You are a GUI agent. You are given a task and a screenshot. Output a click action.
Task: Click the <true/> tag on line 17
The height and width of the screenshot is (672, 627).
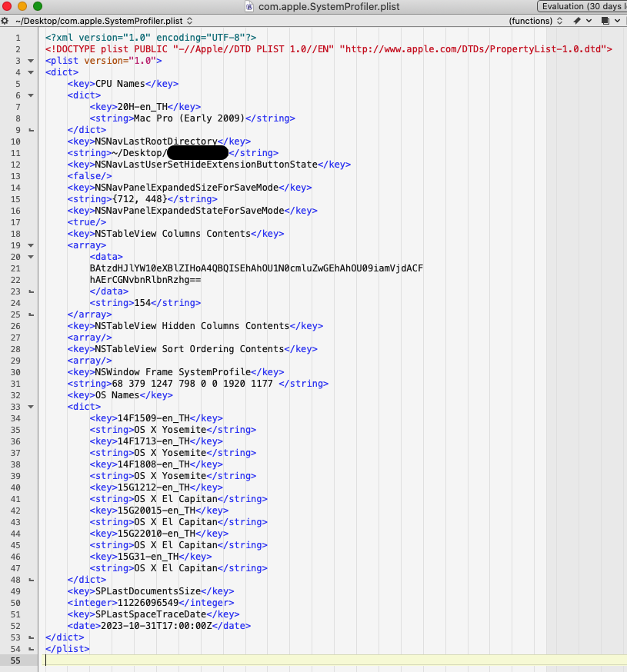(x=87, y=222)
